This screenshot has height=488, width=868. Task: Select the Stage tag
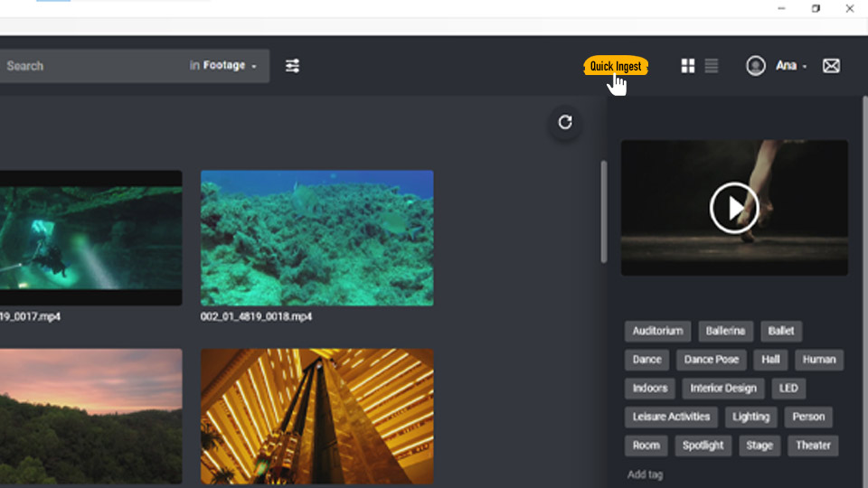point(759,446)
